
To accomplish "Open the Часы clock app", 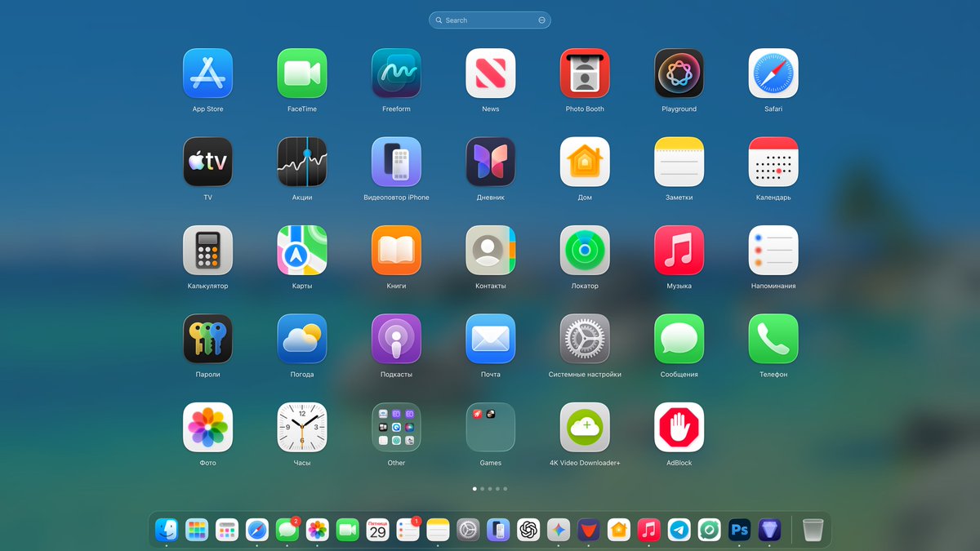I will [302, 427].
